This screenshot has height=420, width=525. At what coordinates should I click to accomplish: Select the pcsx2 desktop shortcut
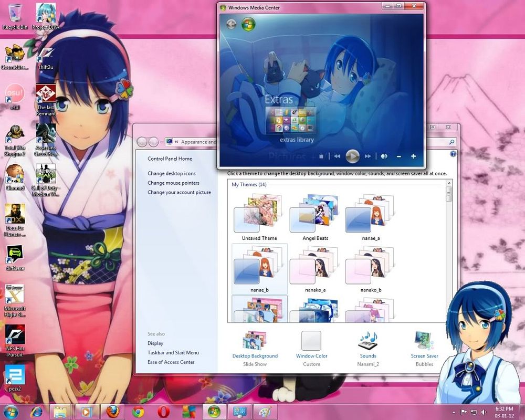pyautogui.click(x=15, y=379)
